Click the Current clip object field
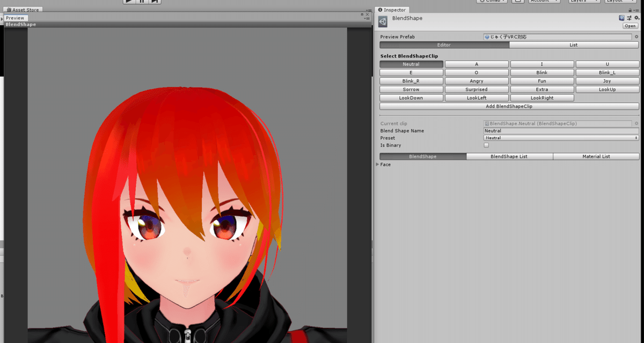The height and width of the screenshot is (343, 644). [558, 123]
